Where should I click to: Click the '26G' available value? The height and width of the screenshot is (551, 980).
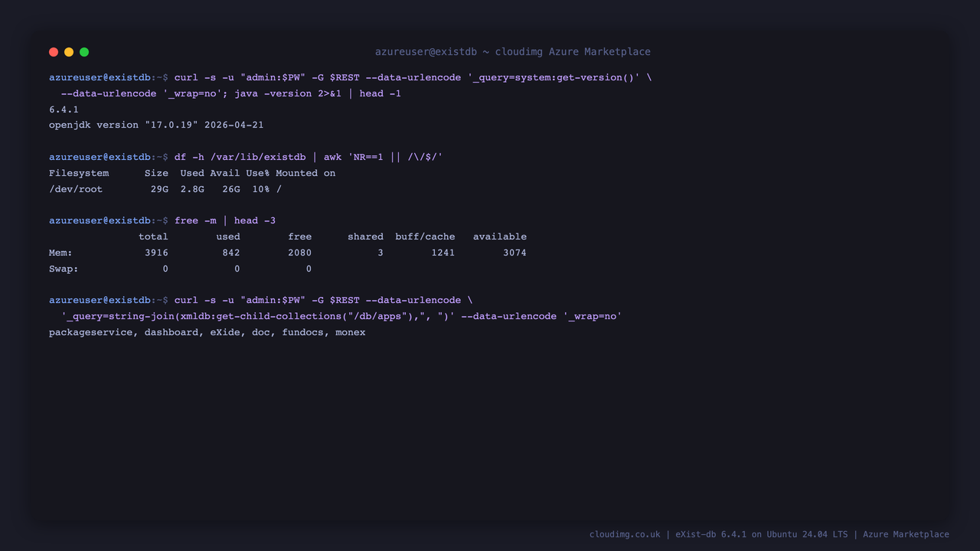coord(231,189)
